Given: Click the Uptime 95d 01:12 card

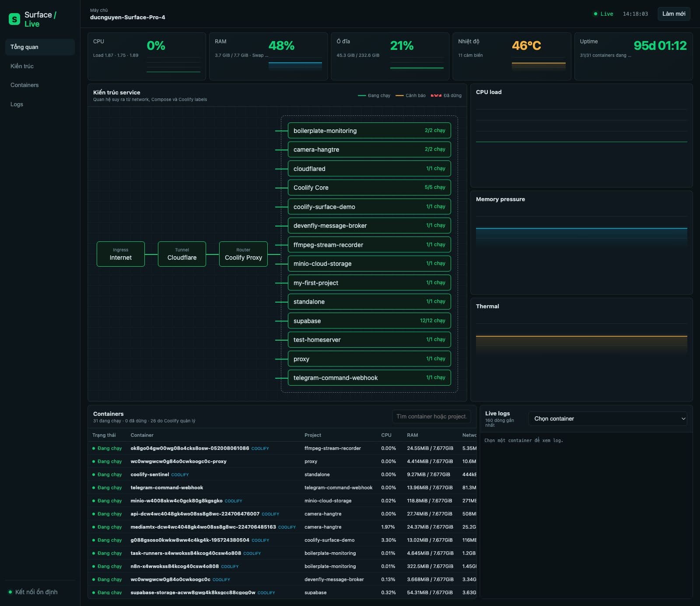Looking at the screenshot, I should (x=633, y=56).
